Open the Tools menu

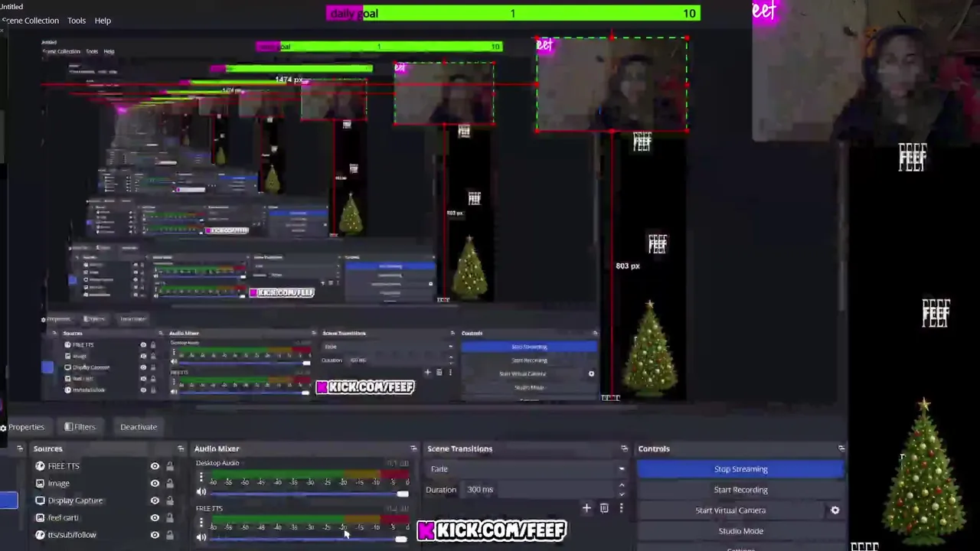point(77,21)
